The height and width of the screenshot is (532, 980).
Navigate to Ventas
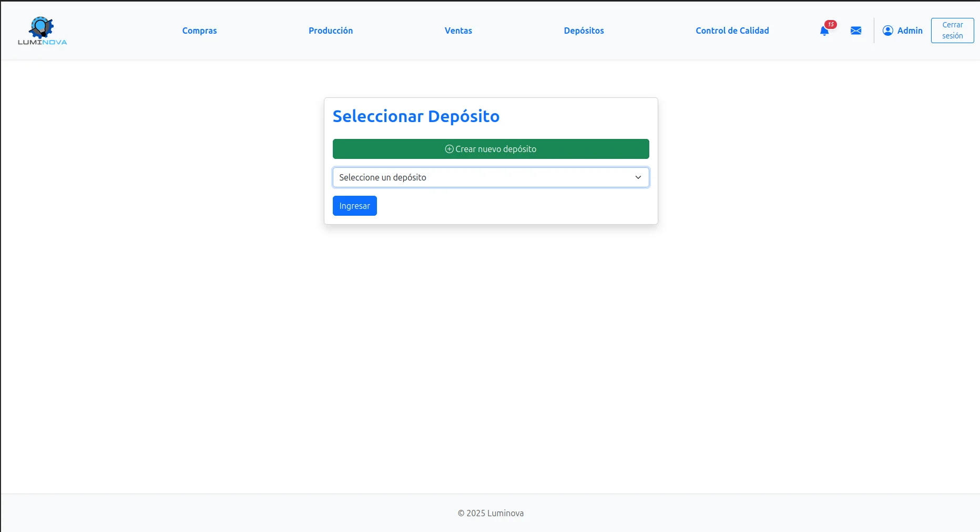click(458, 31)
